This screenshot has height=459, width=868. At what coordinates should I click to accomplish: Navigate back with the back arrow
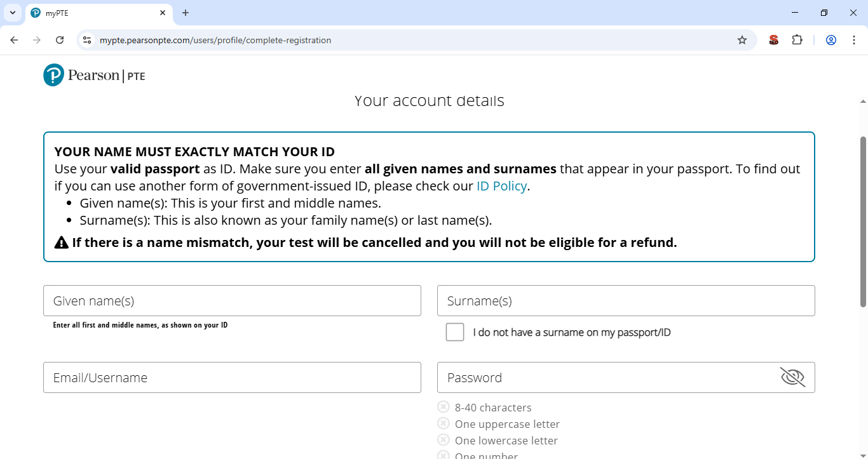pos(14,39)
